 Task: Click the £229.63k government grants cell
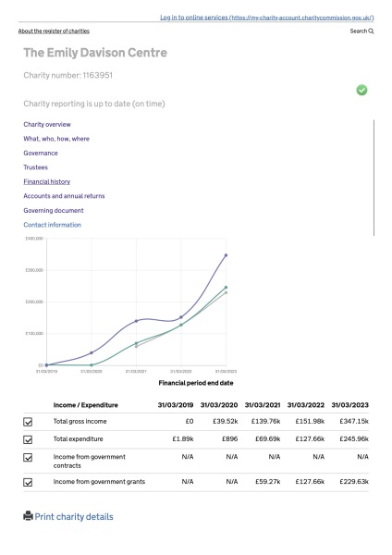pos(354,481)
